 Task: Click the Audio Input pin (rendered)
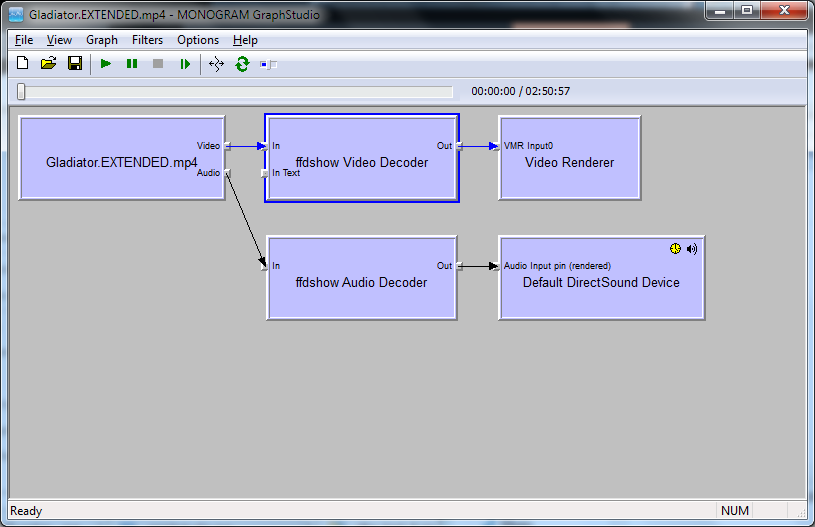(496, 266)
